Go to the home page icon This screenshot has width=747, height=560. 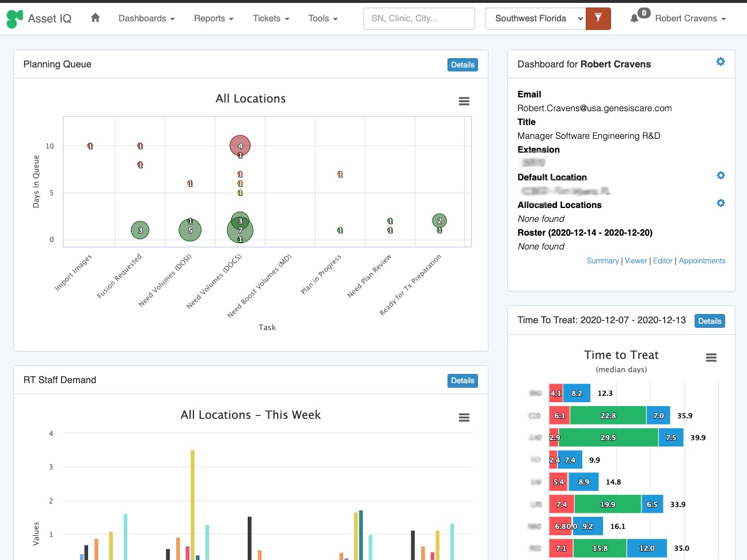[96, 18]
